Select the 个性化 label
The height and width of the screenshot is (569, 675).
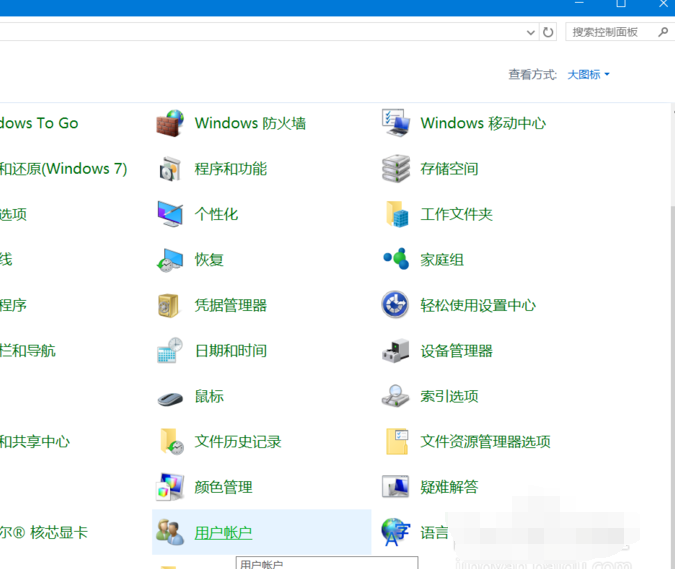216,214
